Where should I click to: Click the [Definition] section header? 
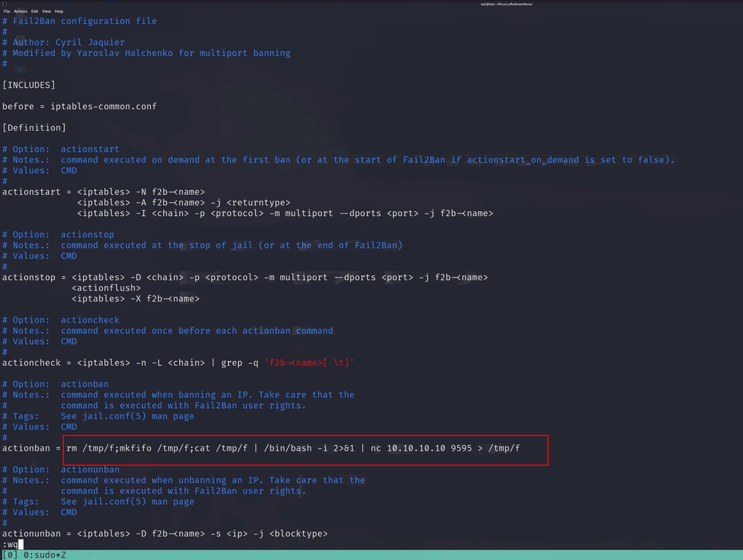tap(34, 127)
